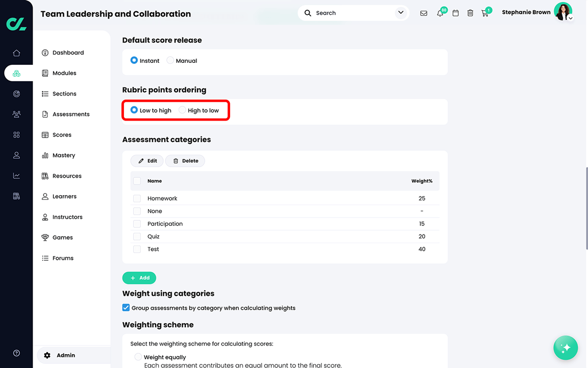Check the Test category row
Viewport: 588px width, 368px height.
[137, 249]
